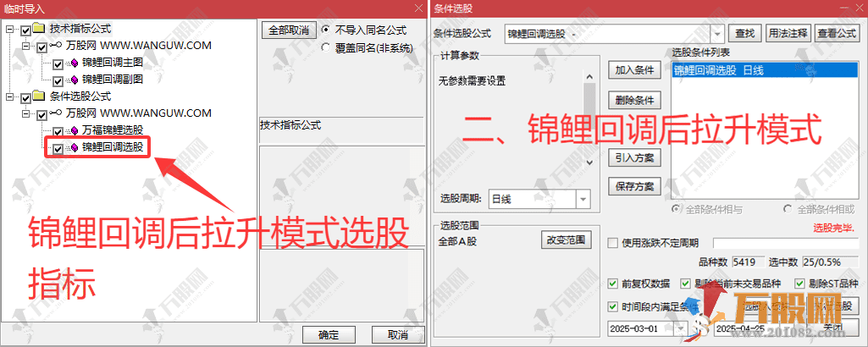This screenshot has height=347, width=868.
Task: Click the 取消 button in 临时导入
Action: (398, 334)
